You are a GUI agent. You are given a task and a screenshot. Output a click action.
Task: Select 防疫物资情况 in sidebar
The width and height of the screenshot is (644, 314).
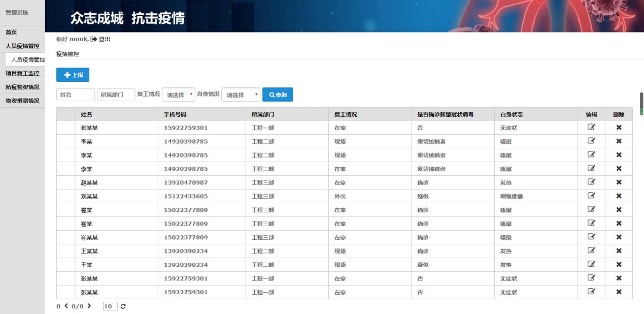22,87
